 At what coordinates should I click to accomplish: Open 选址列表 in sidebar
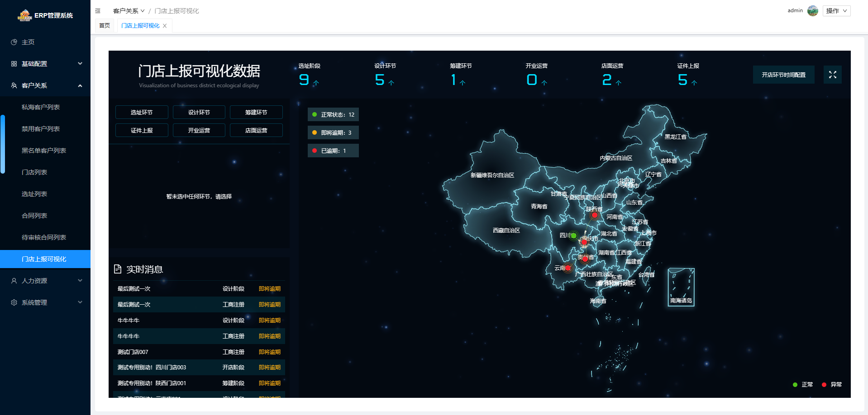point(34,194)
